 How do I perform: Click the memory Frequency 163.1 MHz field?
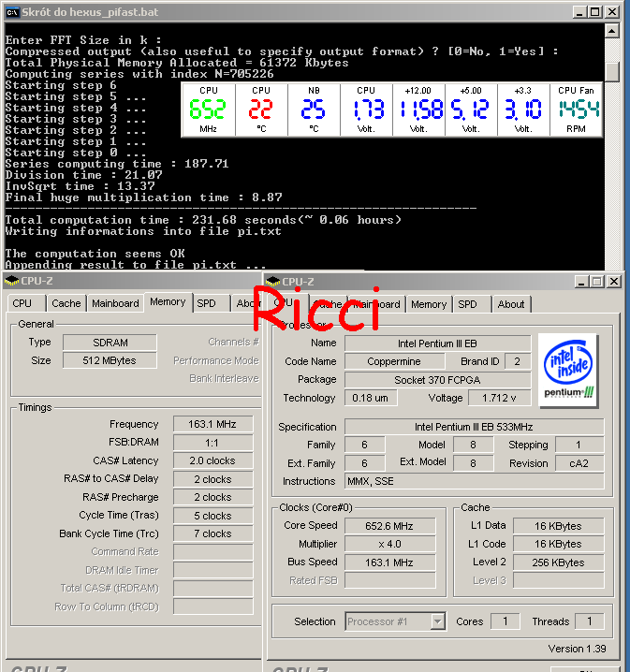tap(213, 424)
